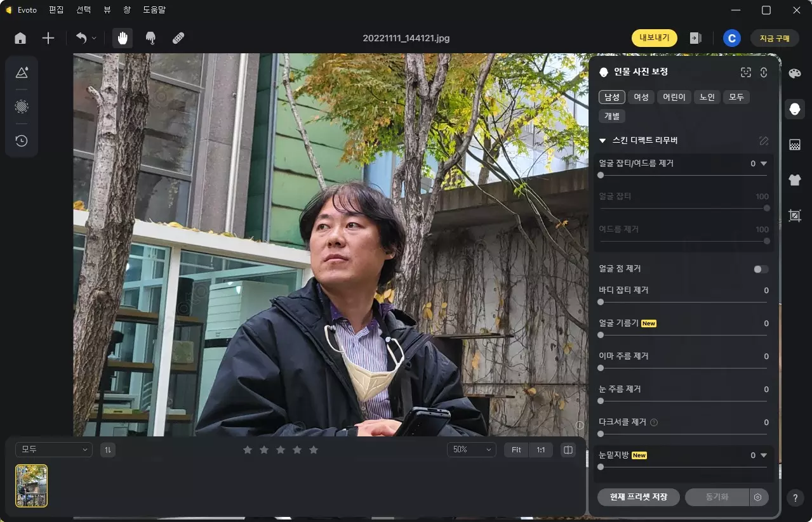Click 현재 프리셋 저장 button
The width and height of the screenshot is (812, 522).
pos(639,497)
